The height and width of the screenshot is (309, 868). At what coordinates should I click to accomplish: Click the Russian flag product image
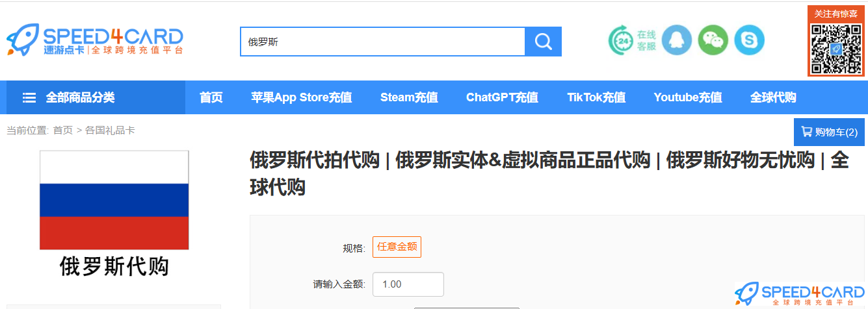coord(114,200)
